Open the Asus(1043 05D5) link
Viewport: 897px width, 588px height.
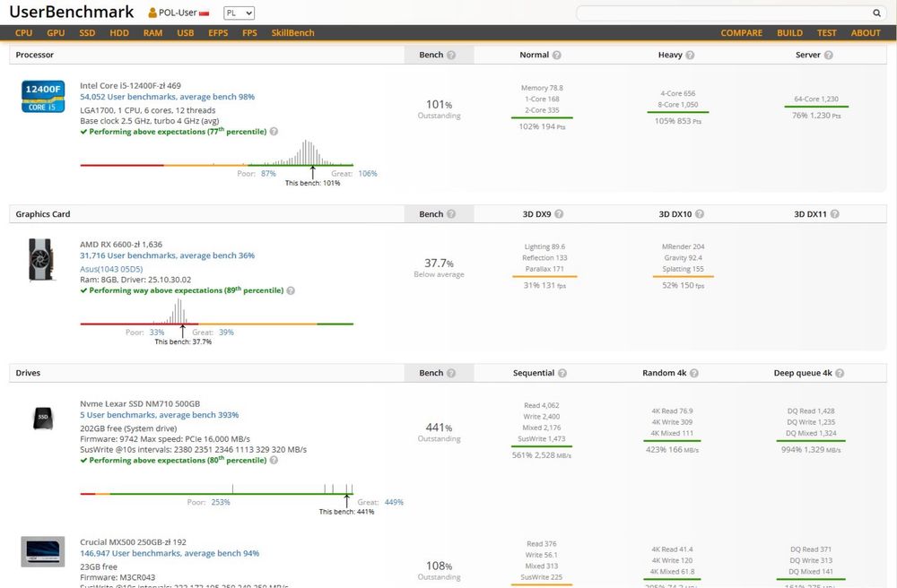111,269
